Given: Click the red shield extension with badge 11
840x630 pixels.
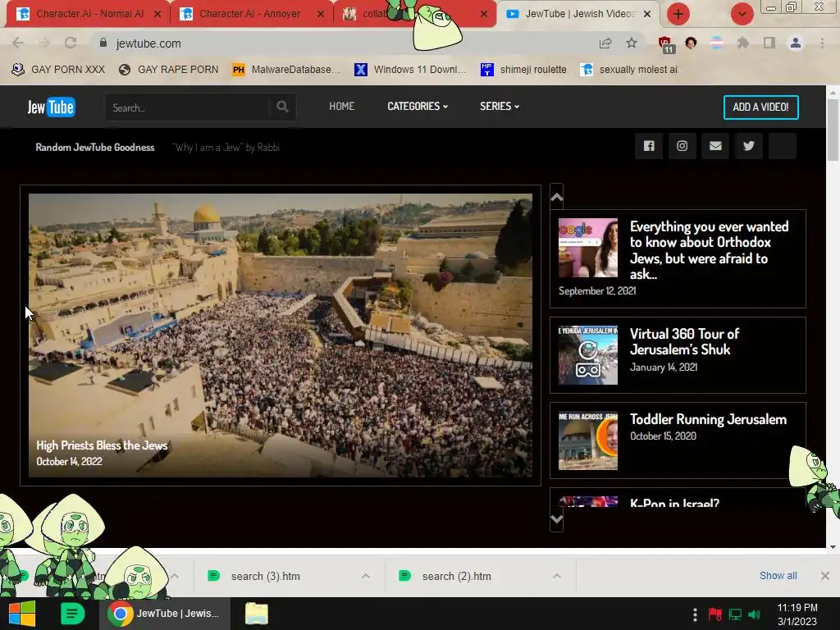Looking at the screenshot, I should [x=666, y=44].
